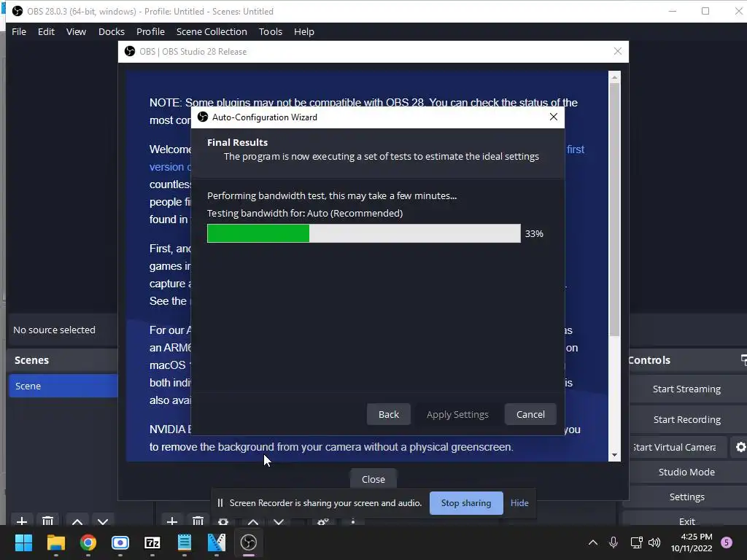The image size is (747, 560).
Task: Close the Auto-Configuration Wizard dialog
Action: [x=554, y=117]
